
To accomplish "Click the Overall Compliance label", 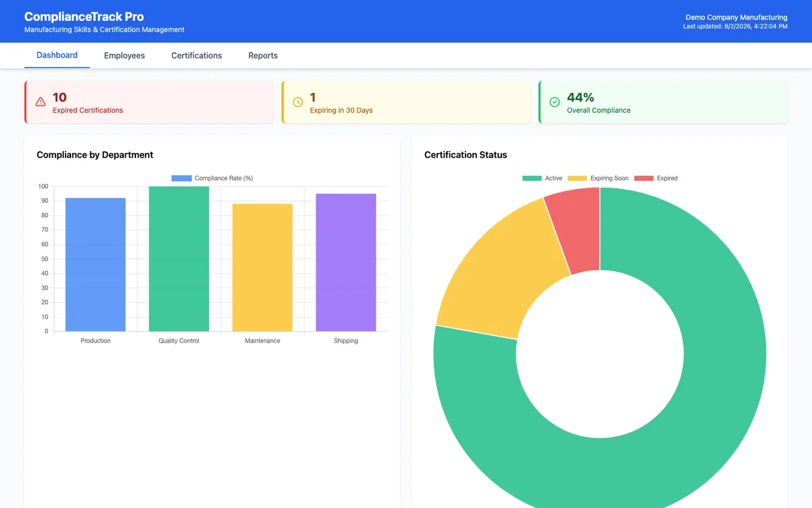I will [x=599, y=110].
